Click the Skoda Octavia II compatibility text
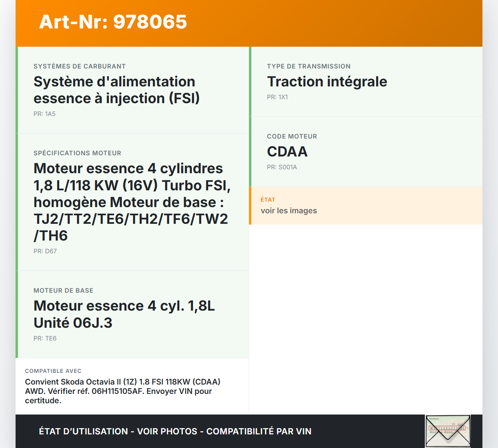Viewport: 498px width, 448px height. coord(123,391)
